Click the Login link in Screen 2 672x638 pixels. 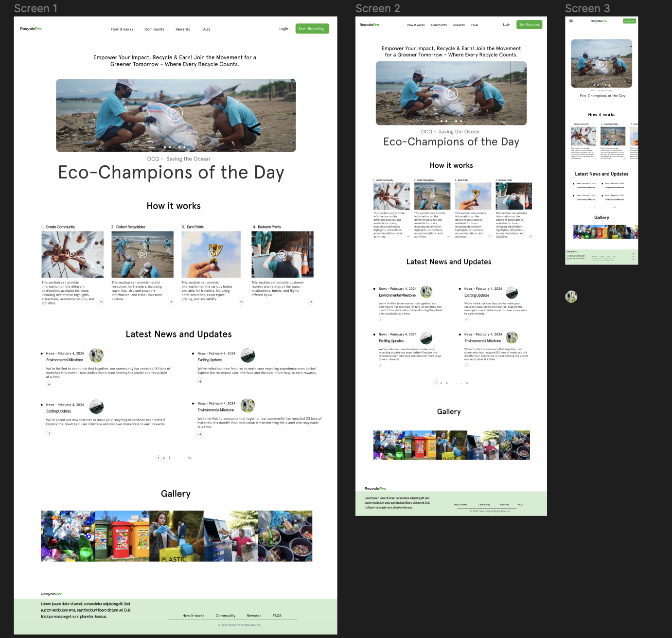507,24
